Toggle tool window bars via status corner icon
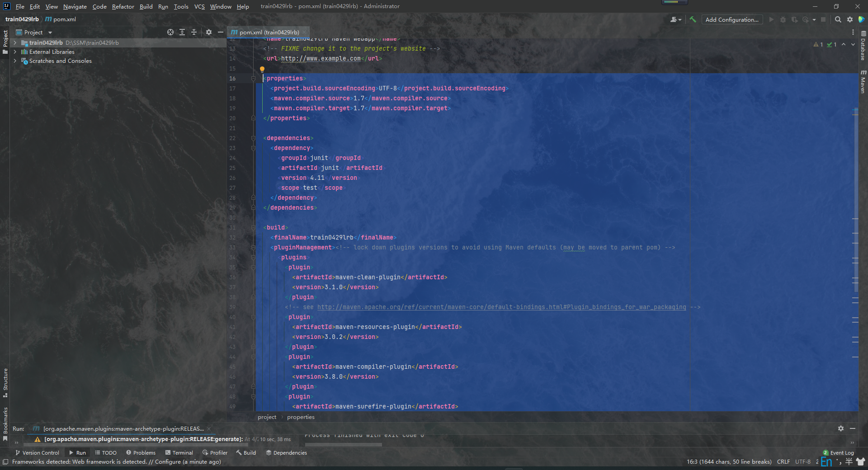868x470 pixels. tap(5, 462)
